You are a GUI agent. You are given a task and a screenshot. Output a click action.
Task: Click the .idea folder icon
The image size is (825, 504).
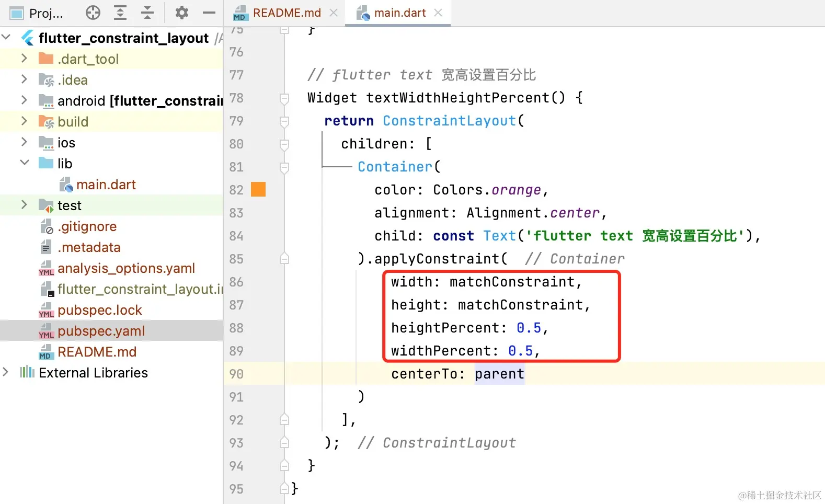click(x=46, y=79)
